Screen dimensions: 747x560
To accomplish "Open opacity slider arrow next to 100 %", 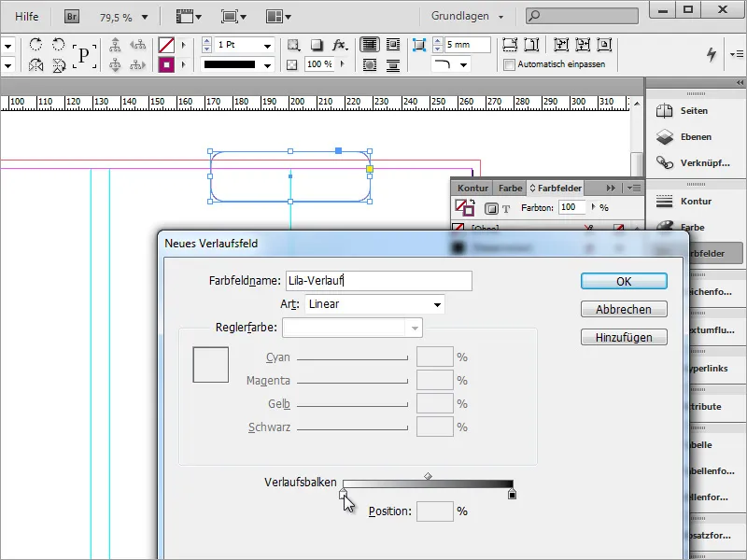I will [342, 63].
